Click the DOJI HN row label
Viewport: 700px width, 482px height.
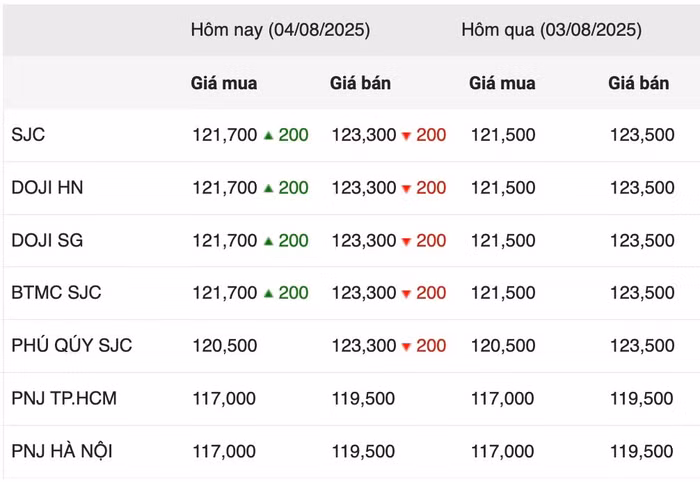(47, 187)
